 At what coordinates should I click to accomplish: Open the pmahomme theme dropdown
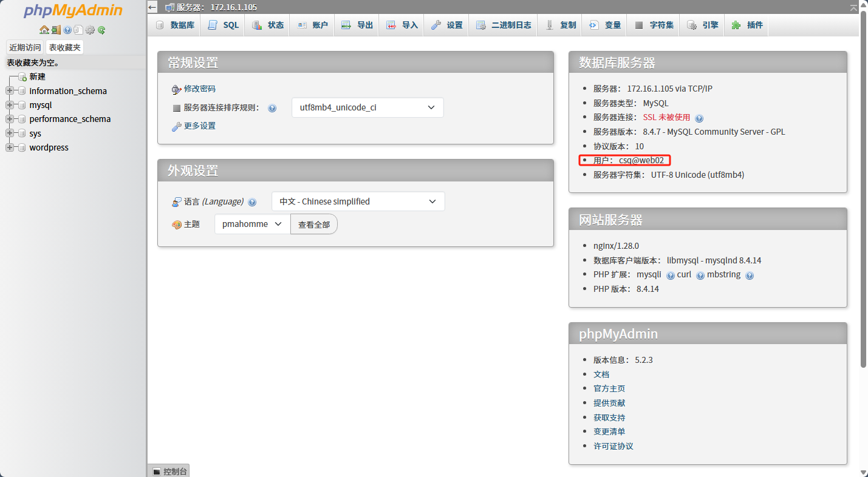point(253,224)
